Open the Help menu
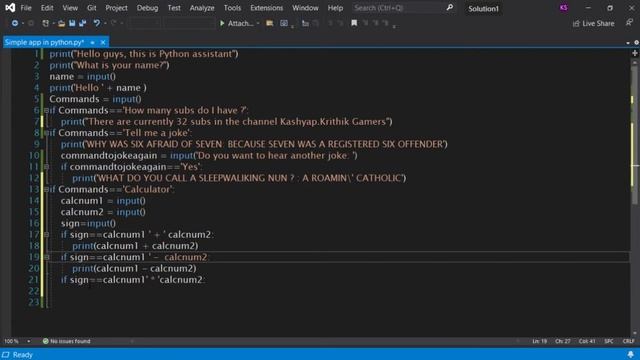Screen dimensions: 640x360 pyautogui.click(x=336, y=8)
